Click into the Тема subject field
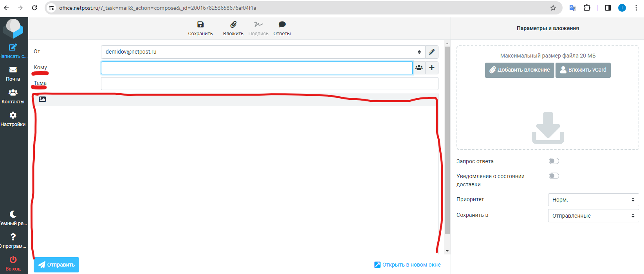Screen dimensions: 644x274 [269, 83]
